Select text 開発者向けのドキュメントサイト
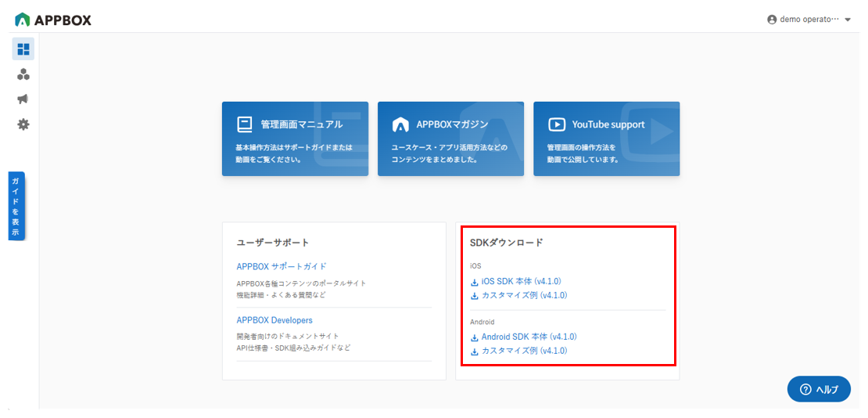Image resolution: width=868 pixels, height=418 pixels. pyautogui.click(x=288, y=337)
